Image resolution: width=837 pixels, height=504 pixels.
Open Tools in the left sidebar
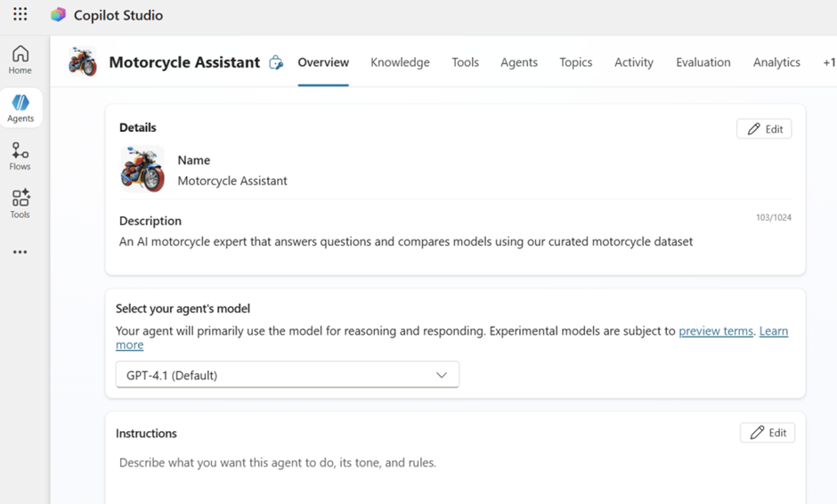[x=20, y=204]
